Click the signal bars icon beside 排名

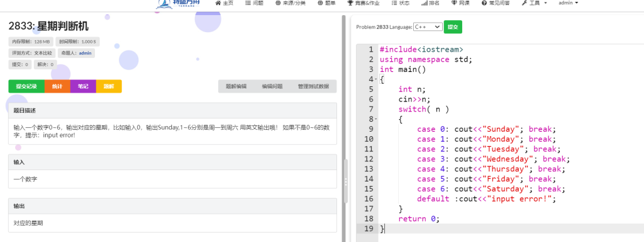[425, 3]
